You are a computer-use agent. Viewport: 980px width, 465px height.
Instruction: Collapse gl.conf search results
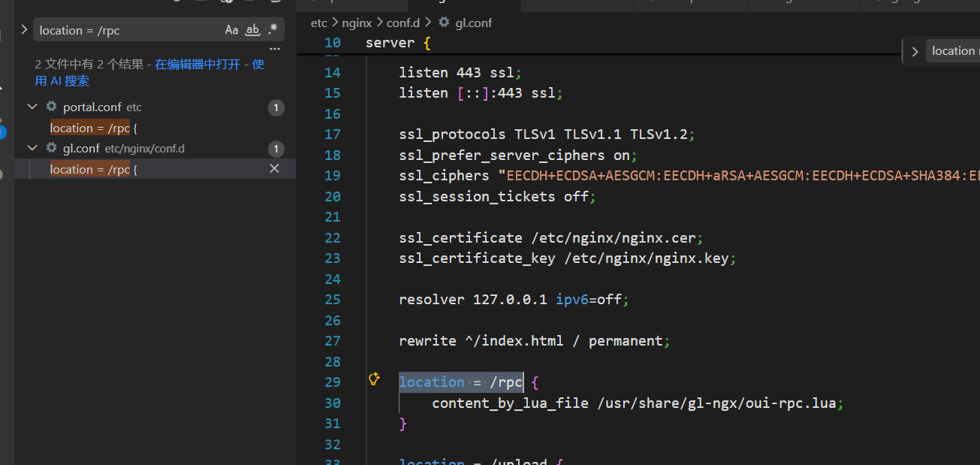tap(32, 148)
